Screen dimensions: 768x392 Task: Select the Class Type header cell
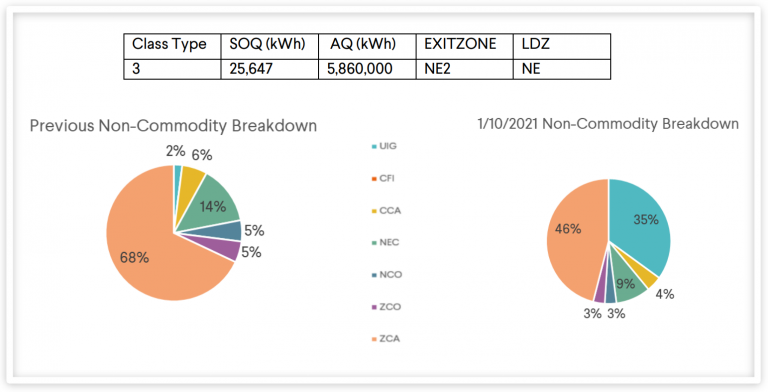[x=172, y=47]
